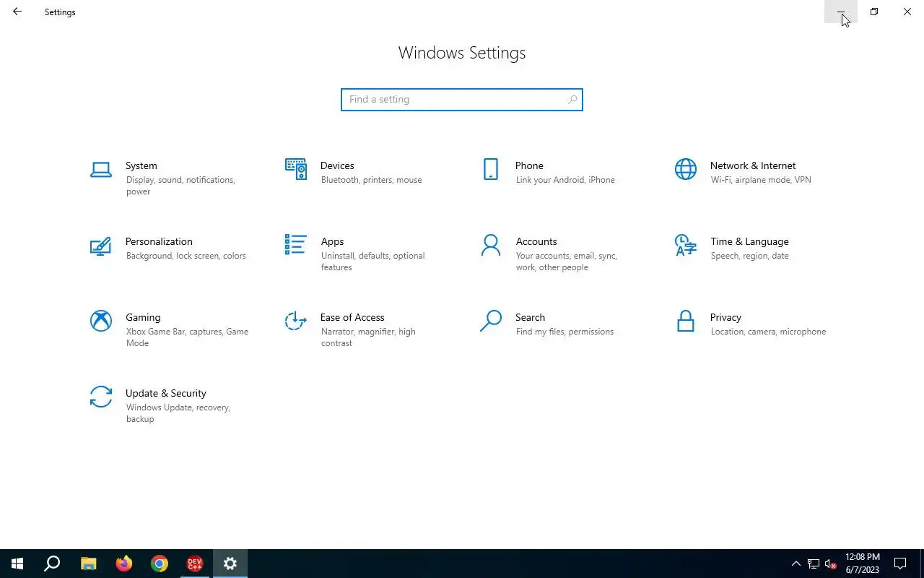Click 'Link your Android, iPhone' text
This screenshot has height=578, width=924.
(x=565, y=180)
